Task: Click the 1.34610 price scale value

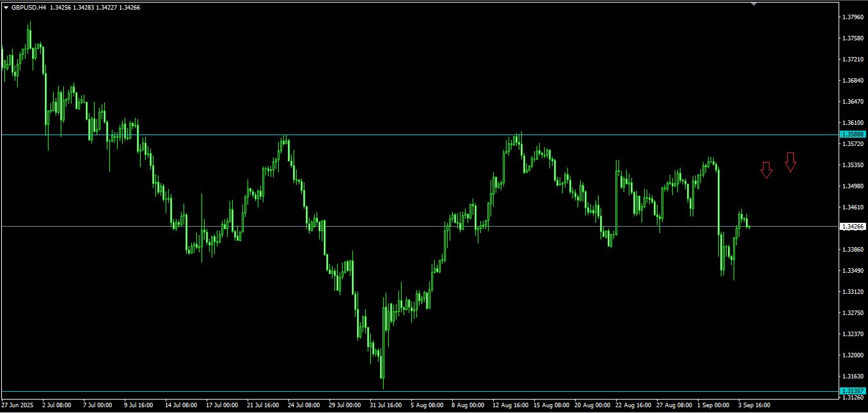Action: (x=855, y=207)
